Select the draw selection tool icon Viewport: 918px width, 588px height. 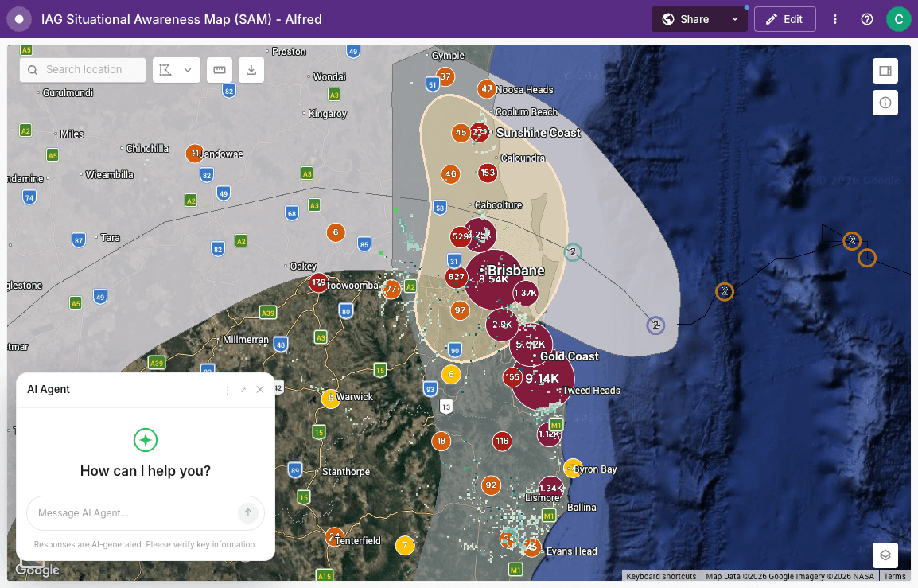[x=165, y=70]
